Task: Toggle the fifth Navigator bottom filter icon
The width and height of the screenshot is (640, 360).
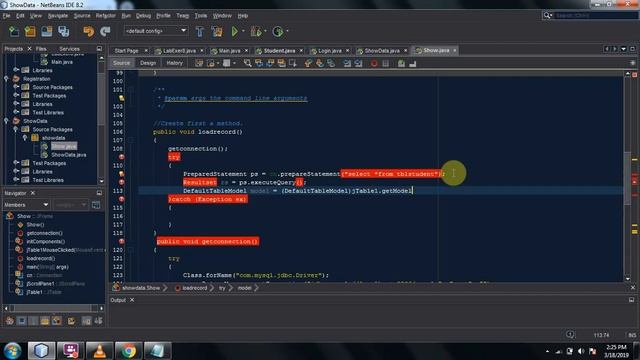Action: pos(57,321)
